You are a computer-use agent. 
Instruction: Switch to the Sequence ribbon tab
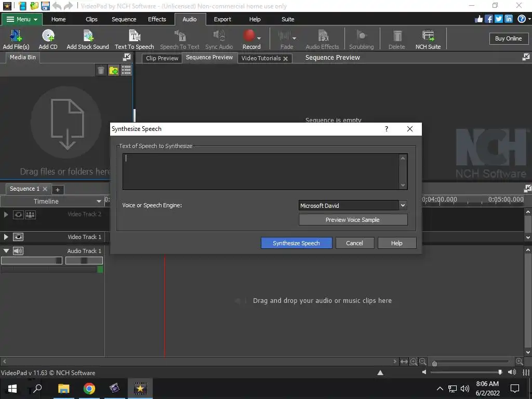click(124, 19)
